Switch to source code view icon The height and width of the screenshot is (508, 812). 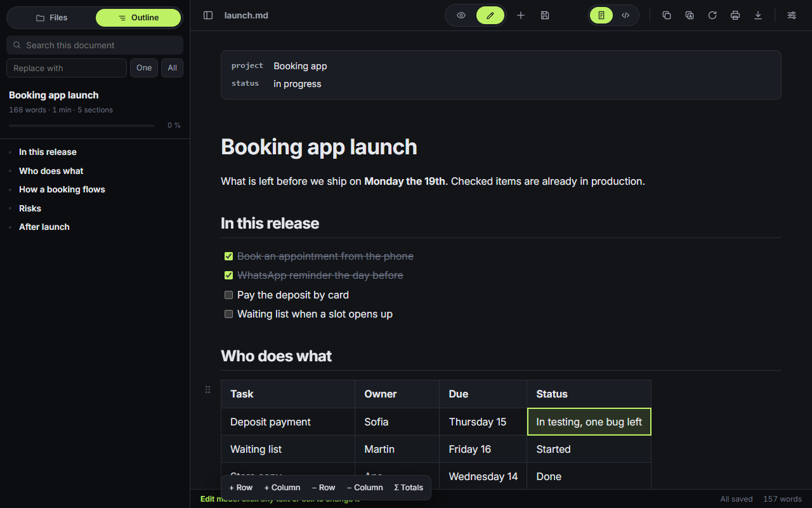tap(625, 15)
